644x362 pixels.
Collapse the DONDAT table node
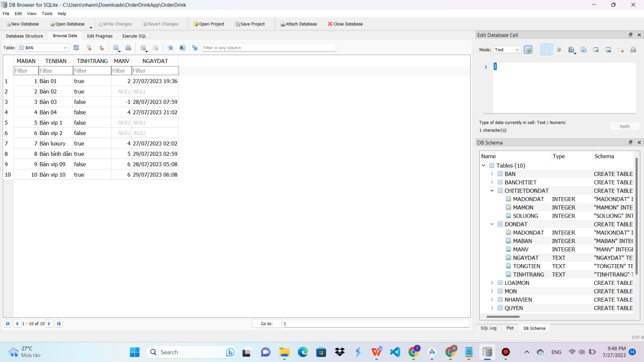click(492, 224)
